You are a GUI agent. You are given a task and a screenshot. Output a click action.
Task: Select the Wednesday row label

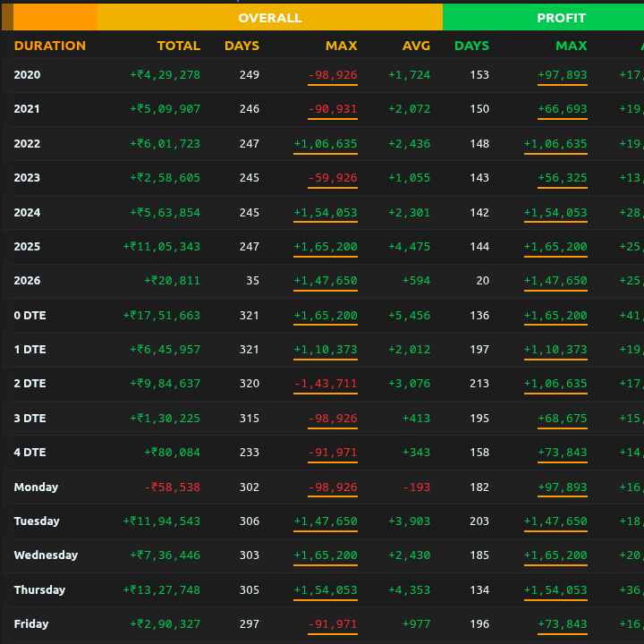coord(46,555)
